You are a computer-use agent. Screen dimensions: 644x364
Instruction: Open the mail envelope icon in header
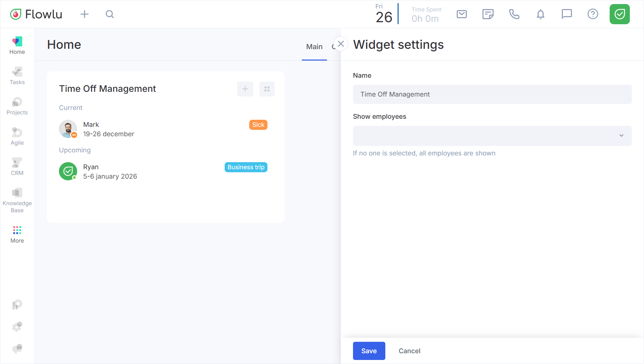click(461, 14)
